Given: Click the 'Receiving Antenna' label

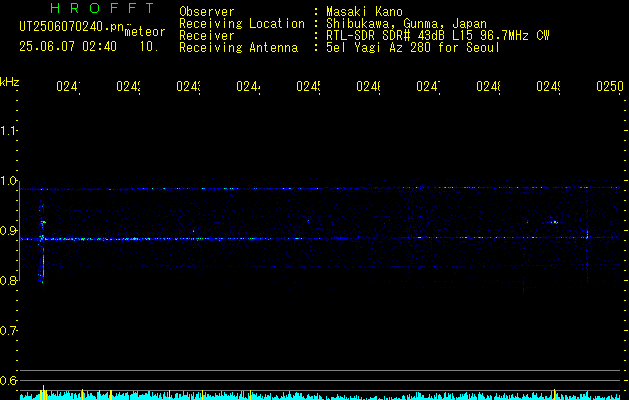Looking at the screenshot, I should [x=238, y=48].
